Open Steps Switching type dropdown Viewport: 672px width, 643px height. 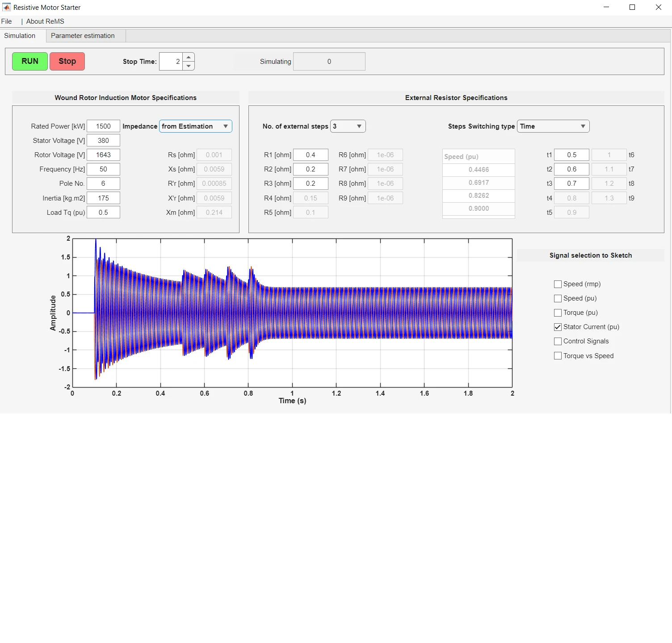click(553, 126)
